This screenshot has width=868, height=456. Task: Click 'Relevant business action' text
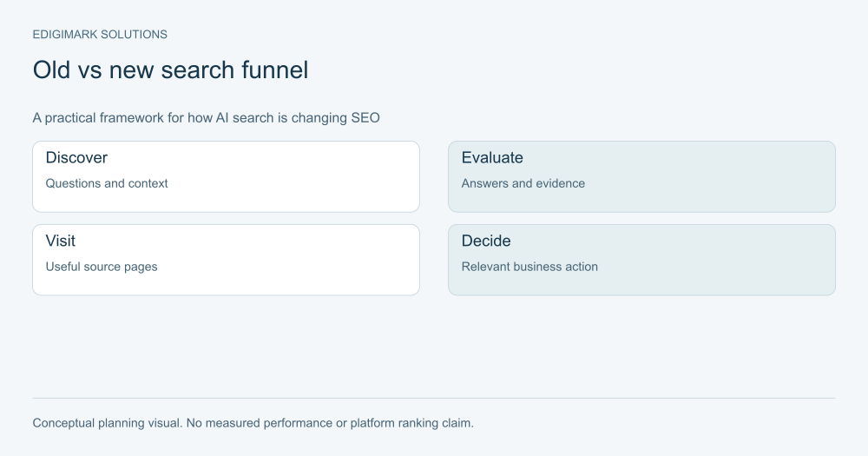(529, 267)
